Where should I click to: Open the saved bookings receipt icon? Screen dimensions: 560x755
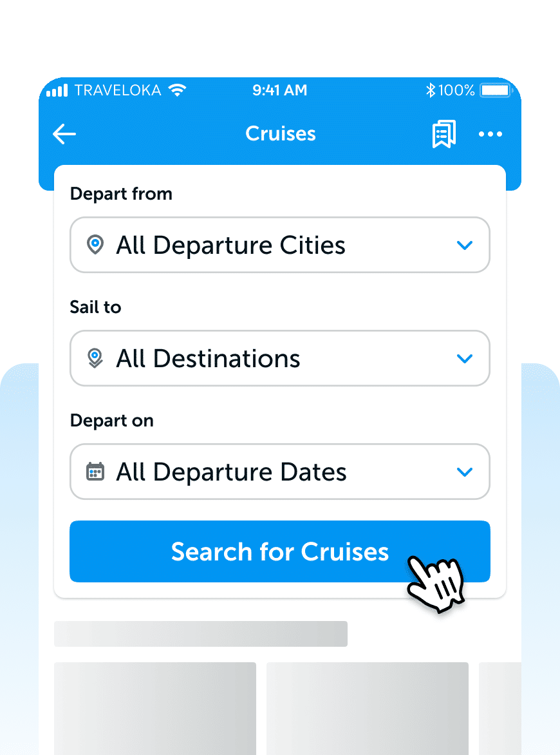(x=443, y=134)
